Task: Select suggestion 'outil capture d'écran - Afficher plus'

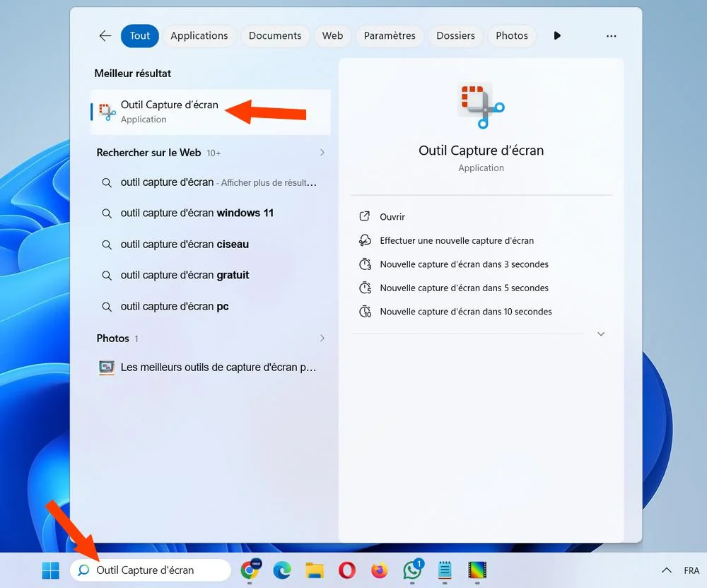Action: click(x=211, y=182)
